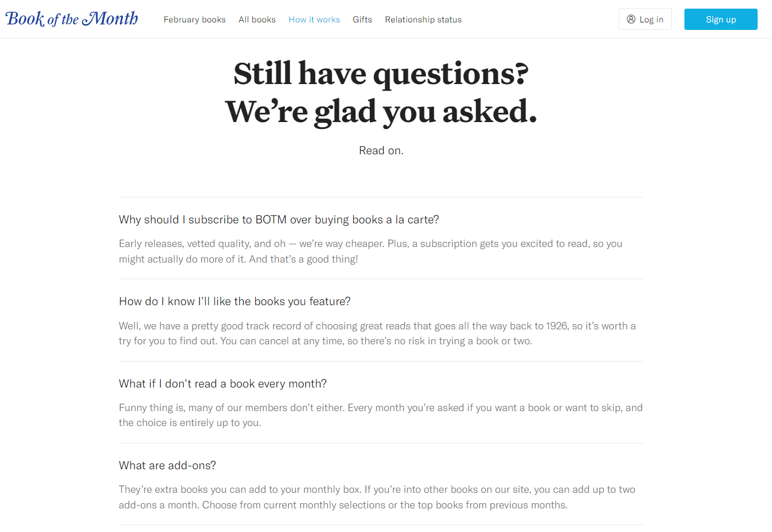
Task: Open the Gifts page
Action: click(x=362, y=19)
